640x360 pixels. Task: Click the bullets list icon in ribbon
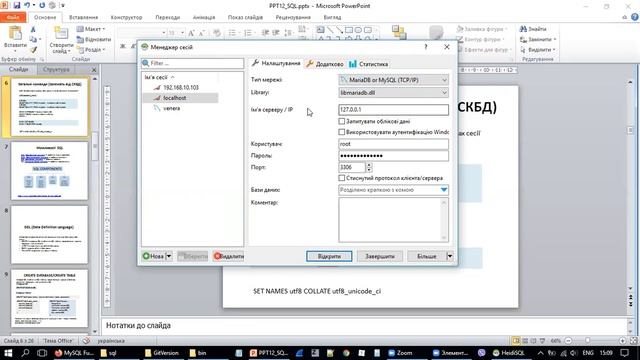click(233, 33)
